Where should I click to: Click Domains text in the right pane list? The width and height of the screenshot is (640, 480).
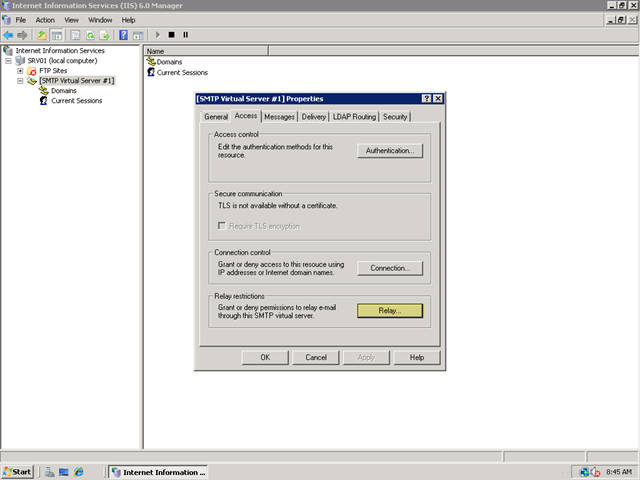[x=169, y=62]
